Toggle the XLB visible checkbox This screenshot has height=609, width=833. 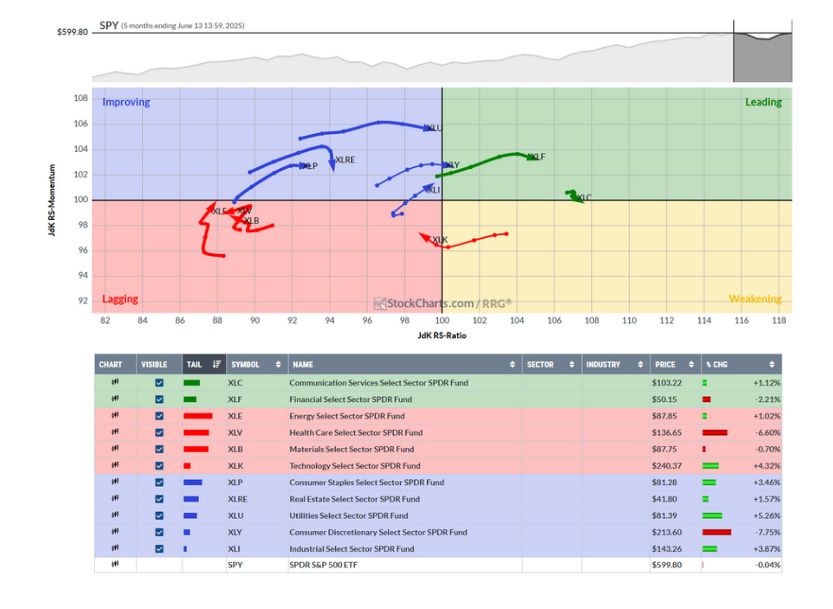(x=159, y=449)
